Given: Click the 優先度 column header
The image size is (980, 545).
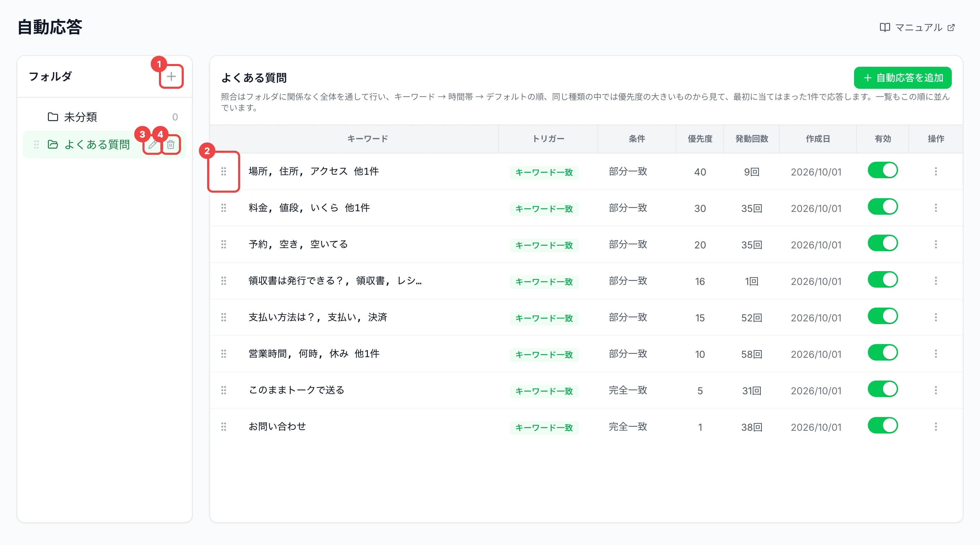Looking at the screenshot, I should pyautogui.click(x=700, y=139).
